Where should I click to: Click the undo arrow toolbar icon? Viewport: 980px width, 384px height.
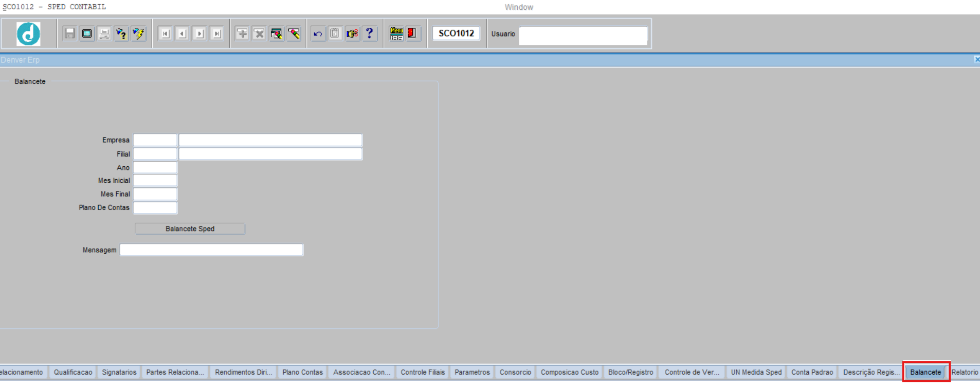pyautogui.click(x=318, y=33)
